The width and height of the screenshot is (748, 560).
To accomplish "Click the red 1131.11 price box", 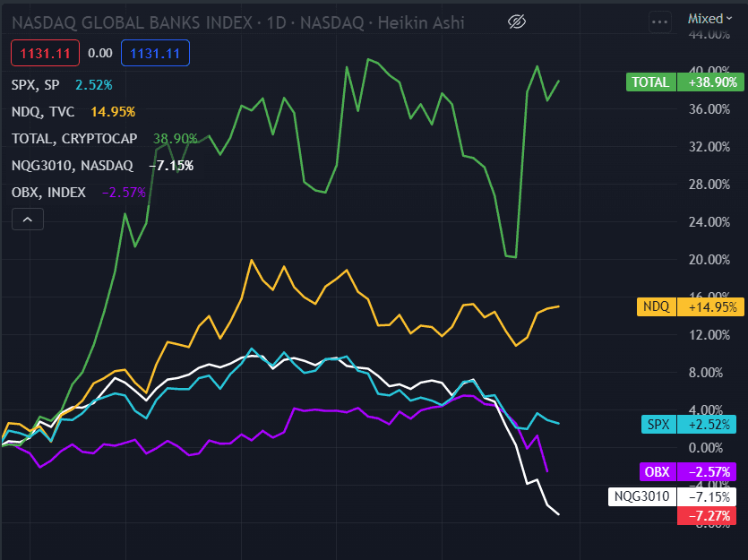I will 46,54.
